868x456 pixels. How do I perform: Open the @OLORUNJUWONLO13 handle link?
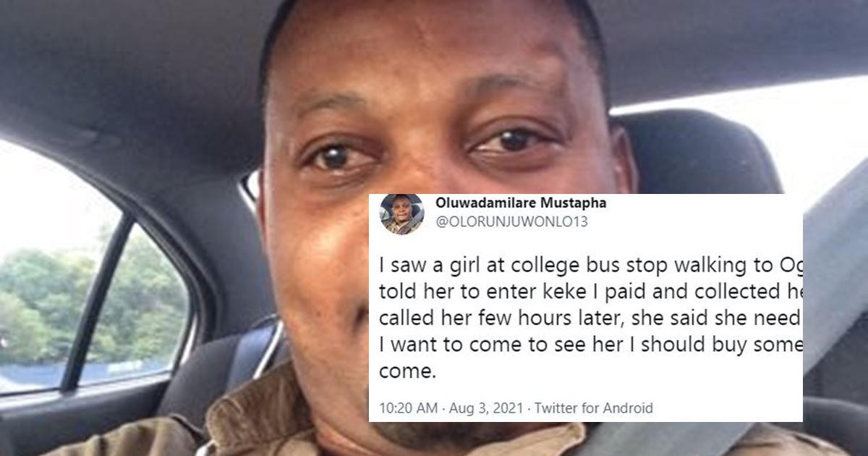511,221
